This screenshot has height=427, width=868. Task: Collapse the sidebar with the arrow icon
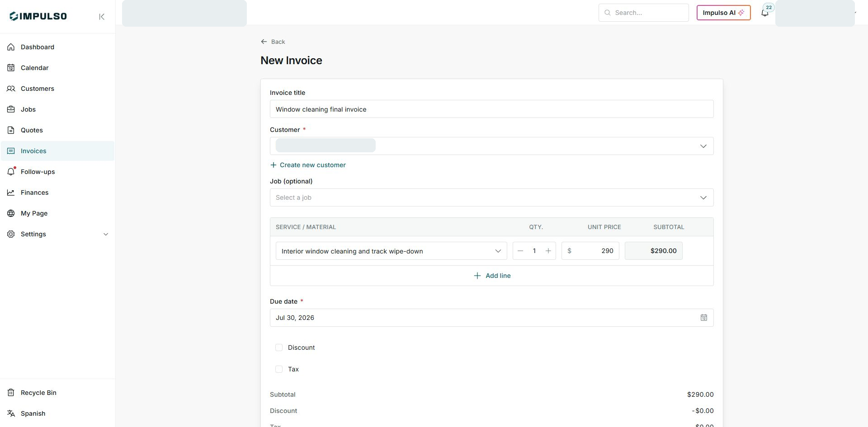tap(102, 17)
